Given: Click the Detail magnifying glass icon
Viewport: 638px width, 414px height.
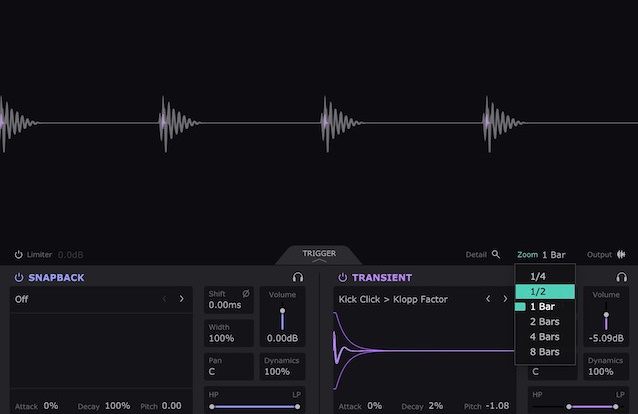Looking at the screenshot, I should pyautogui.click(x=495, y=255).
